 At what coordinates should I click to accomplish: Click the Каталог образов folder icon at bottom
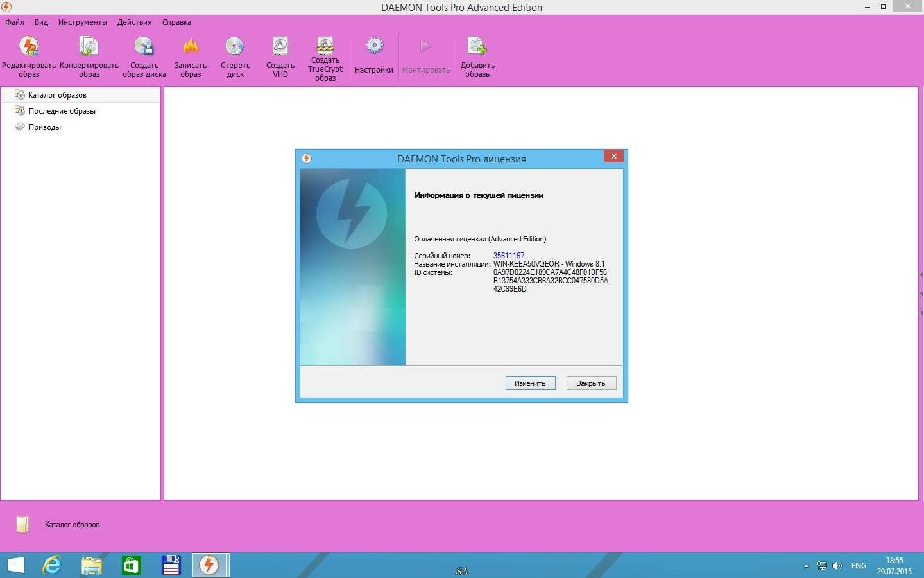(x=22, y=524)
